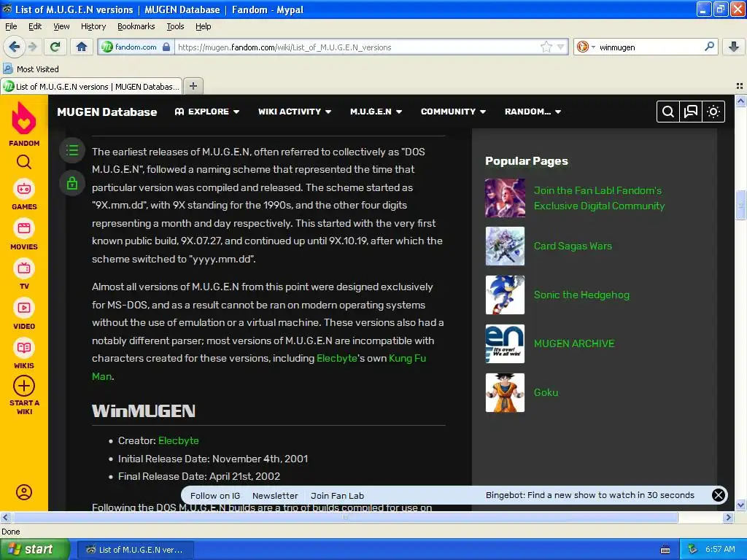Expand the Community dropdown
The image size is (747, 560).
(453, 112)
